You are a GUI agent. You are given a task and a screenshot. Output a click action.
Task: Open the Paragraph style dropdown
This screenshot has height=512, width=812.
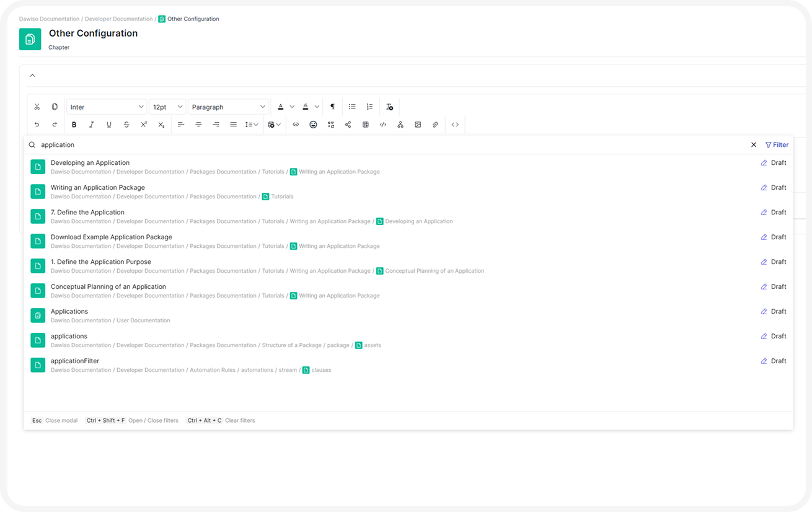pyautogui.click(x=228, y=106)
